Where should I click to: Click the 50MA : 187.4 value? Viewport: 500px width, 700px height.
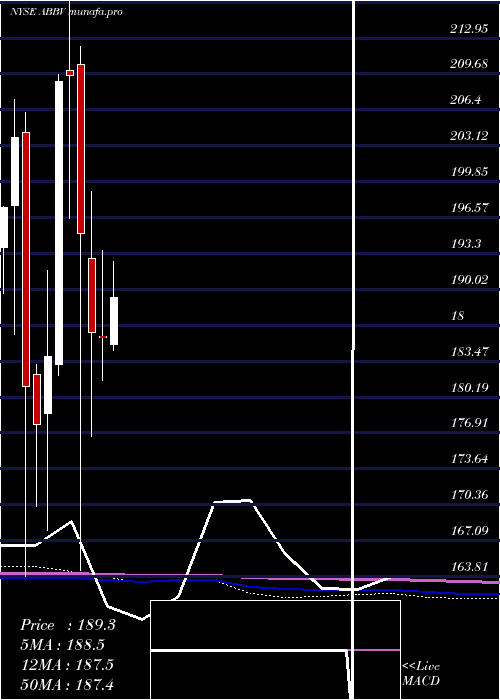(69, 684)
